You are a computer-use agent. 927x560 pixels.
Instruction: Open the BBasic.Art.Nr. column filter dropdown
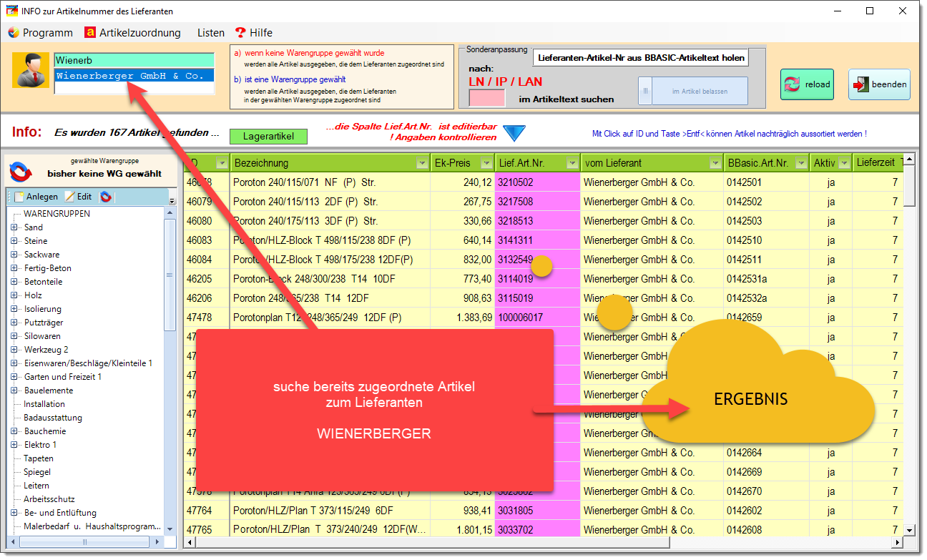point(801,164)
